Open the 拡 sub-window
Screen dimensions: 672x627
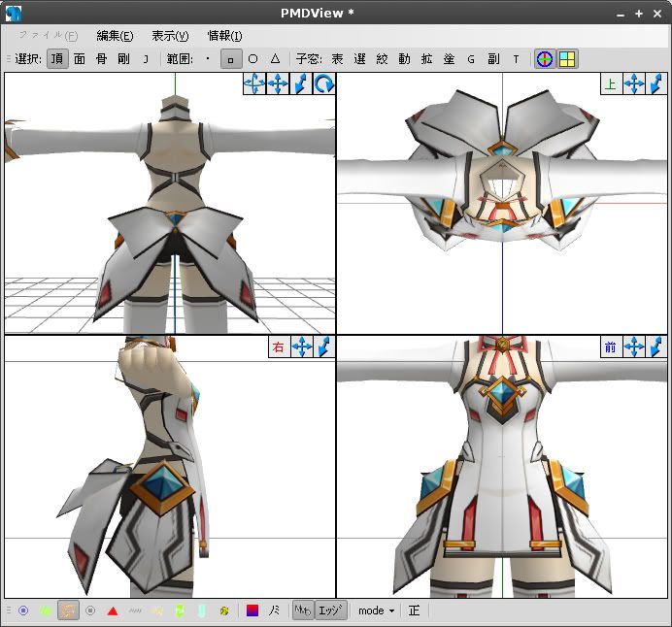426,59
